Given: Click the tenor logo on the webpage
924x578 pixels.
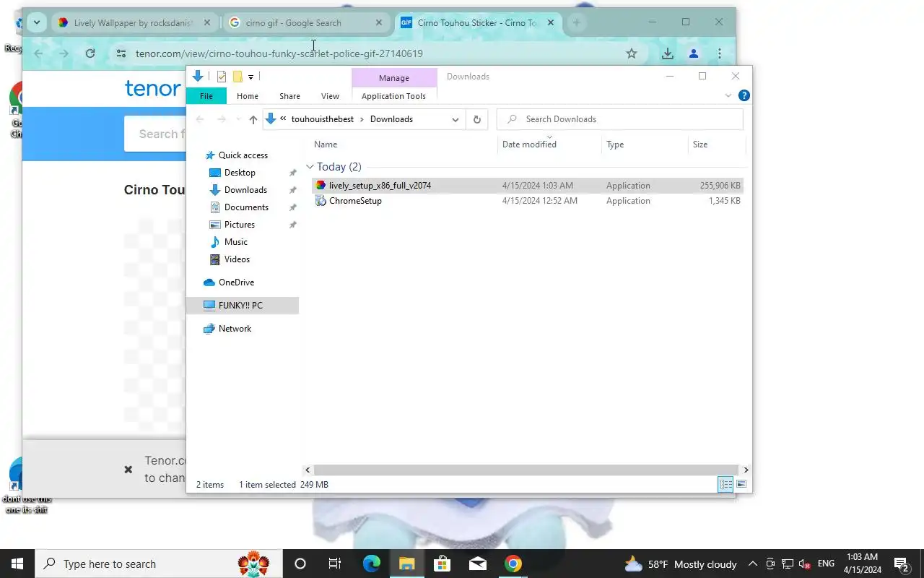Looking at the screenshot, I should [153, 88].
